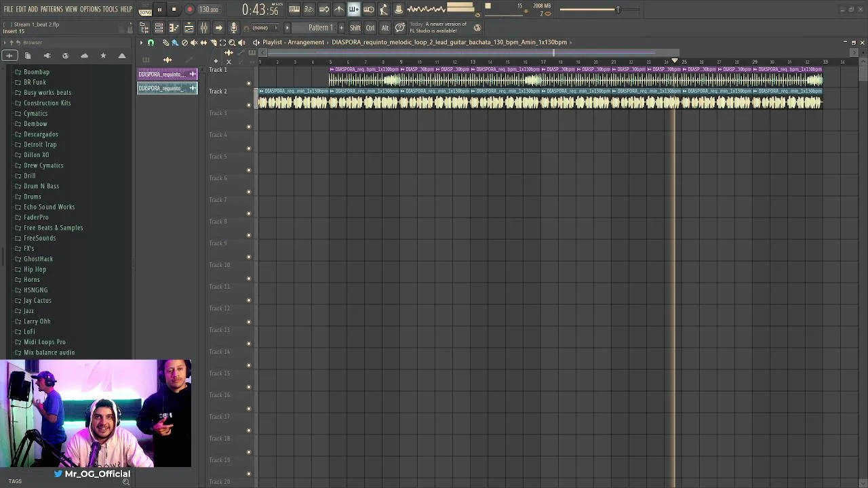Select the Paint brush tool in playlist toolbar

175,43
